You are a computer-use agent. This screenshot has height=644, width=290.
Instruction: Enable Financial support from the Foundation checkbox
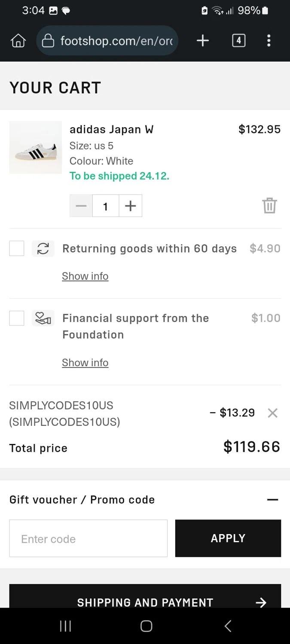17,318
